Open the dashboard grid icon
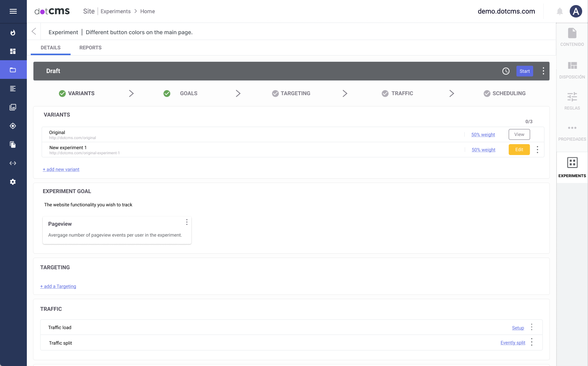Viewport: 588px width, 366px height. tap(13, 51)
